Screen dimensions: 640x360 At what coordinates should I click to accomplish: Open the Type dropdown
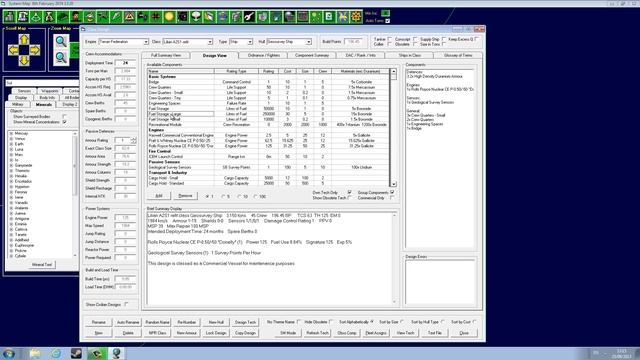pyautogui.click(x=250, y=42)
